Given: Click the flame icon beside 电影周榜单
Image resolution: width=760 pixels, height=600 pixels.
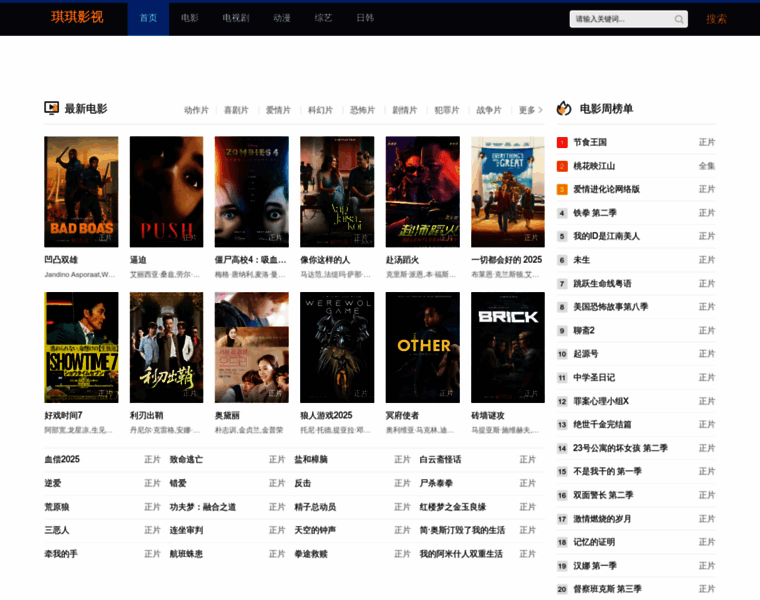Looking at the screenshot, I should coord(564,108).
